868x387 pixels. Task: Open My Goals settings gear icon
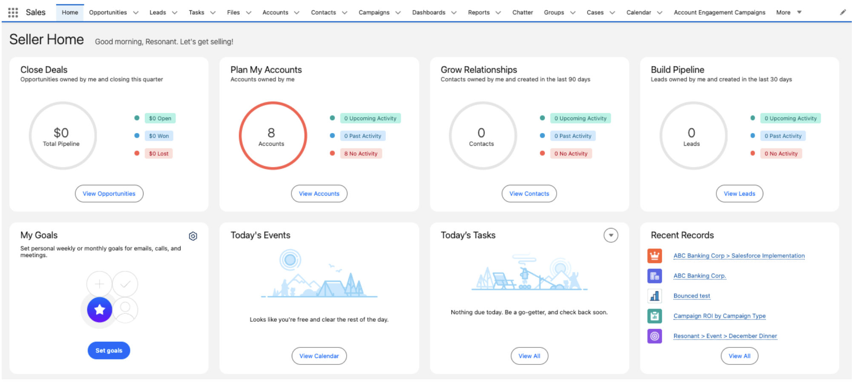point(193,236)
